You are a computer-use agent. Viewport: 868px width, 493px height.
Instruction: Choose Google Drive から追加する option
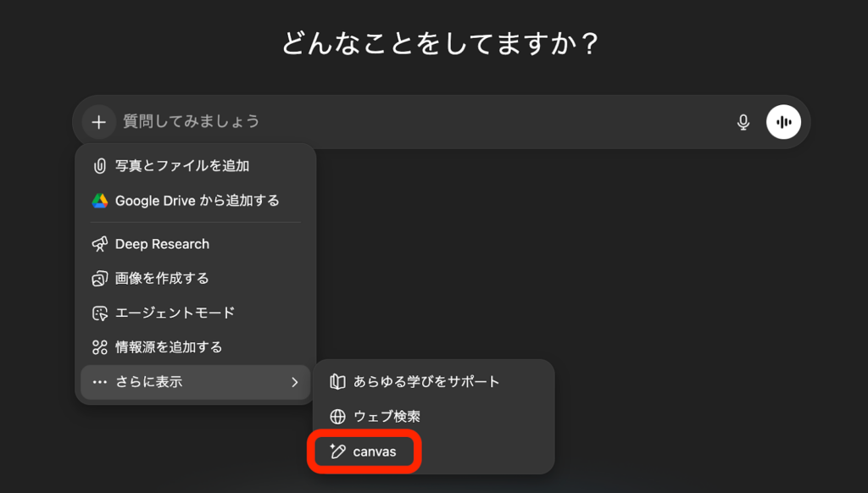point(197,201)
